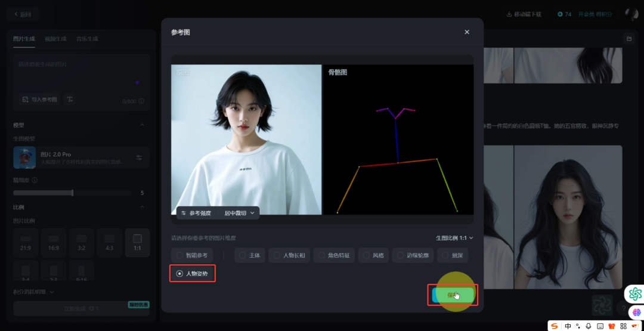Click the 骨骼图 skeleton preview

pyautogui.click(x=398, y=140)
